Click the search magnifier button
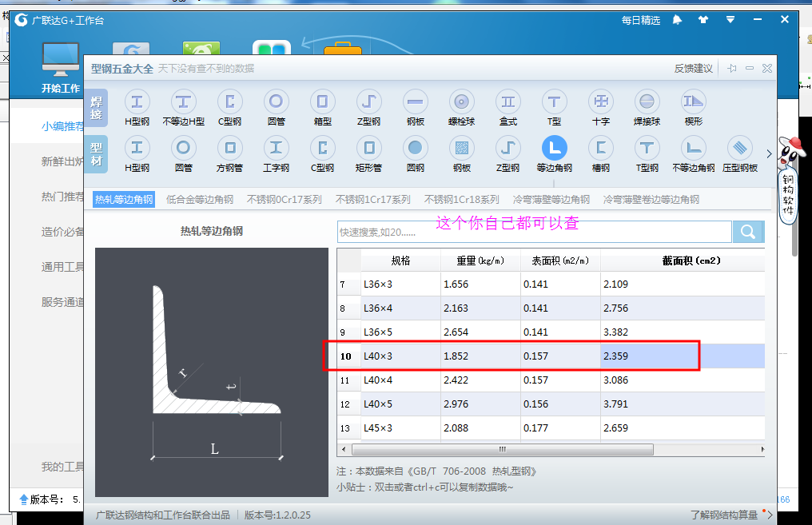812x525 pixels. (x=748, y=232)
